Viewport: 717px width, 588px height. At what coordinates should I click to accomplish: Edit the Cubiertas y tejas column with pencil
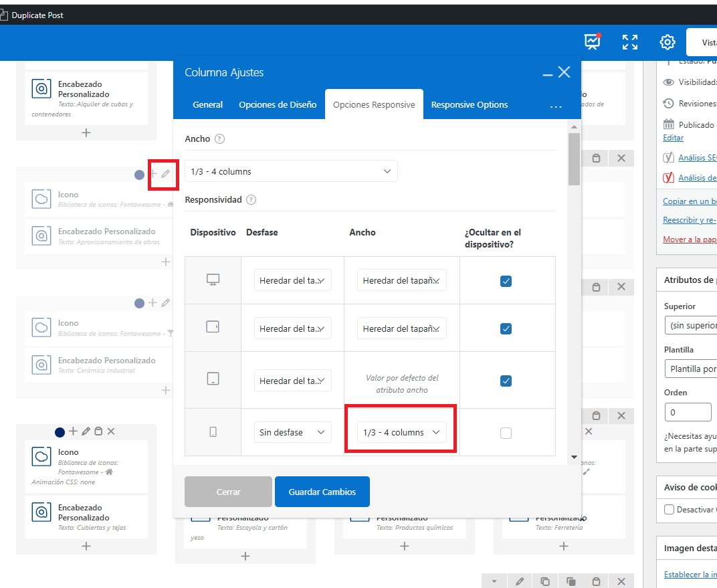86,431
